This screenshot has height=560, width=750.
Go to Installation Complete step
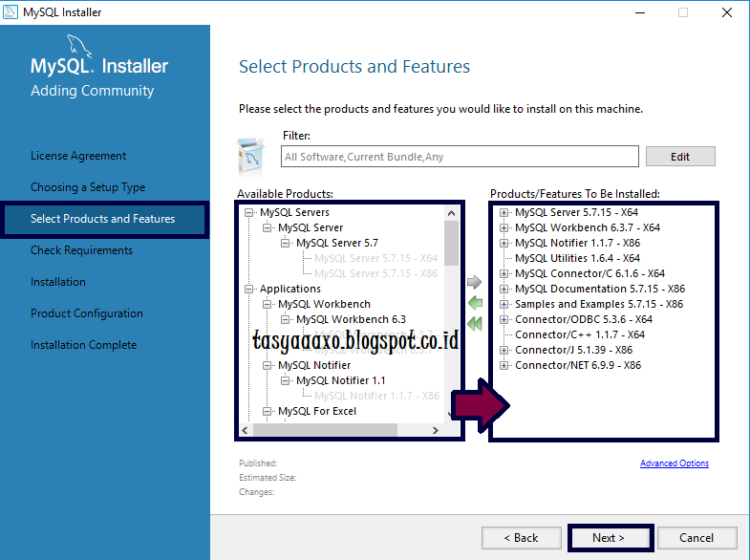pyautogui.click(x=84, y=345)
